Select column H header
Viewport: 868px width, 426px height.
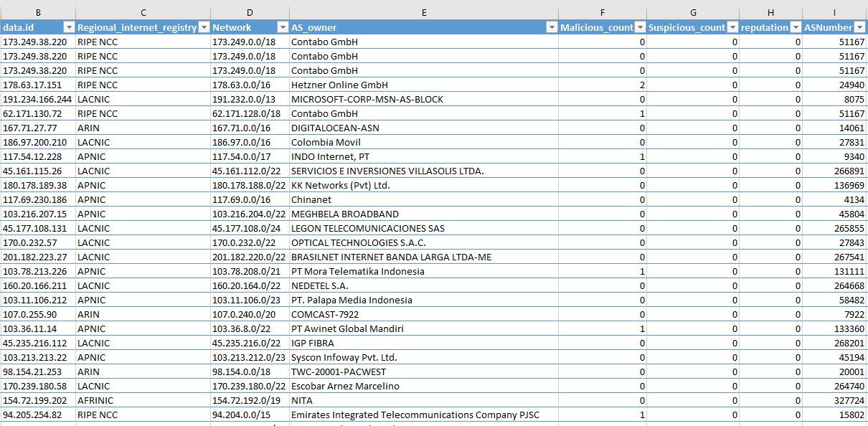tap(771, 12)
